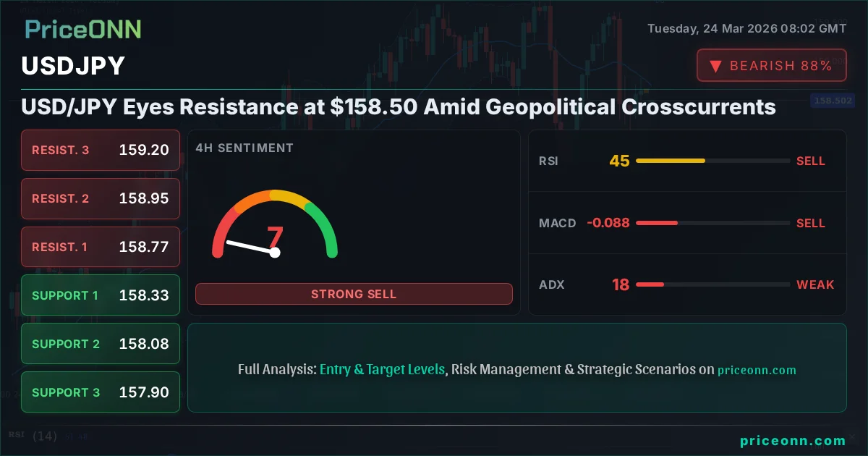Select the Support 2 level 158.08

click(x=101, y=344)
